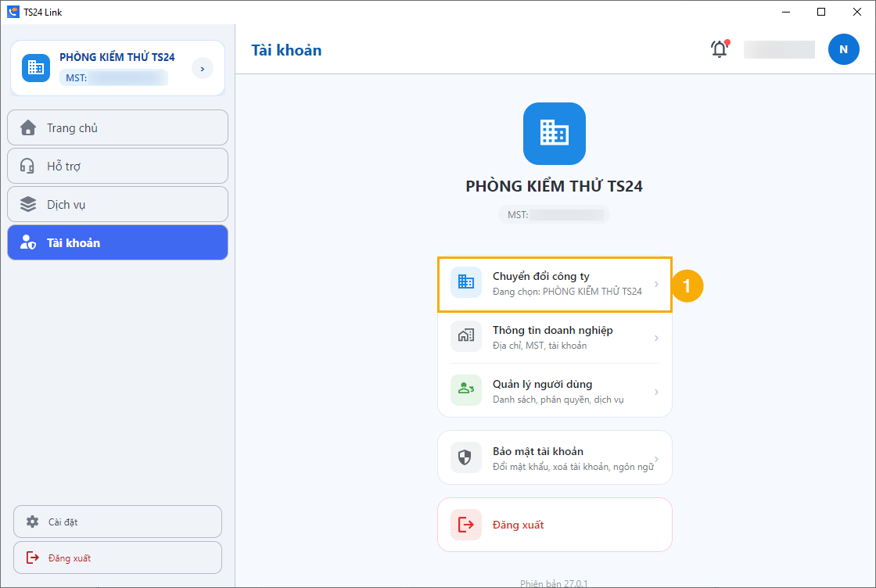Click the MST badge under the main company name

point(555,214)
